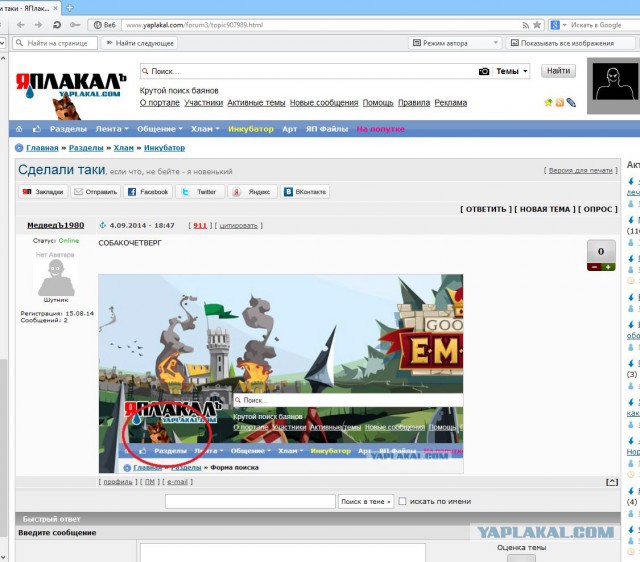Image resolution: width=640 pixels, height=562 pixels.
Task: Open Правила link
Action: 414,103
